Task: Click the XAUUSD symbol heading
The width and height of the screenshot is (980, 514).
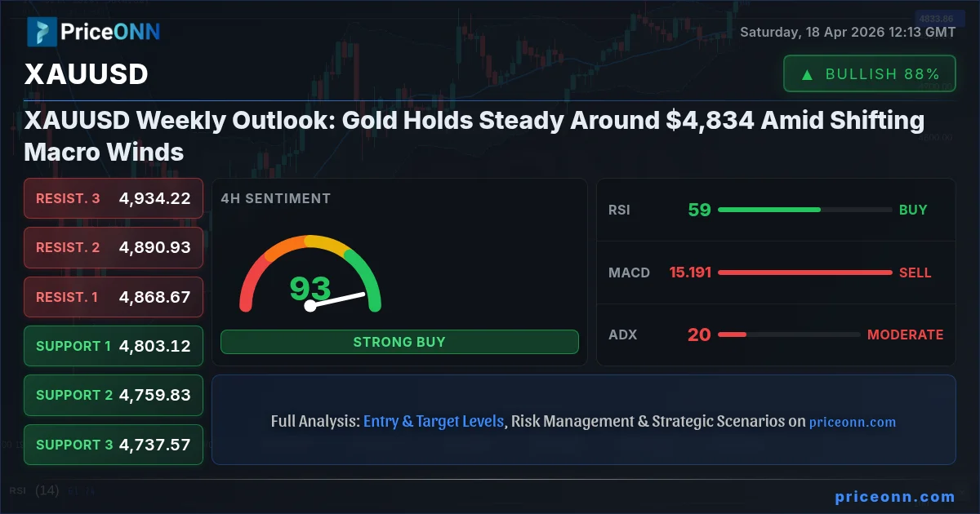Action: (87, 74)
